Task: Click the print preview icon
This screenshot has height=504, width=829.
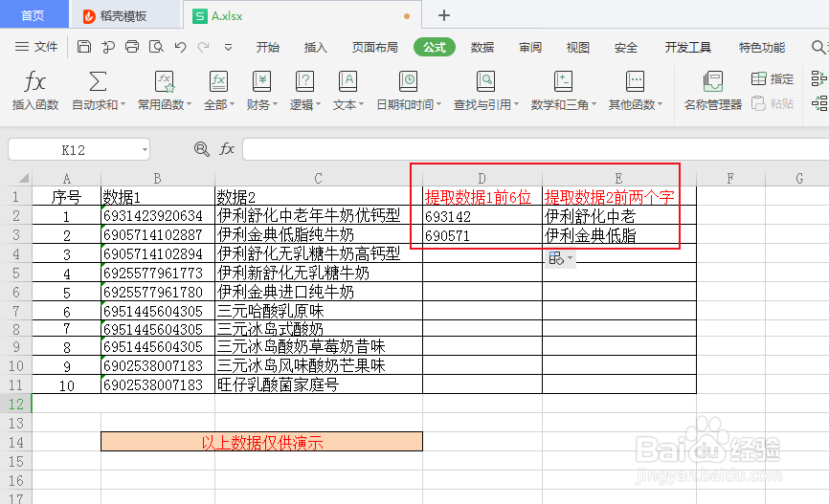Action: point(156,47)
